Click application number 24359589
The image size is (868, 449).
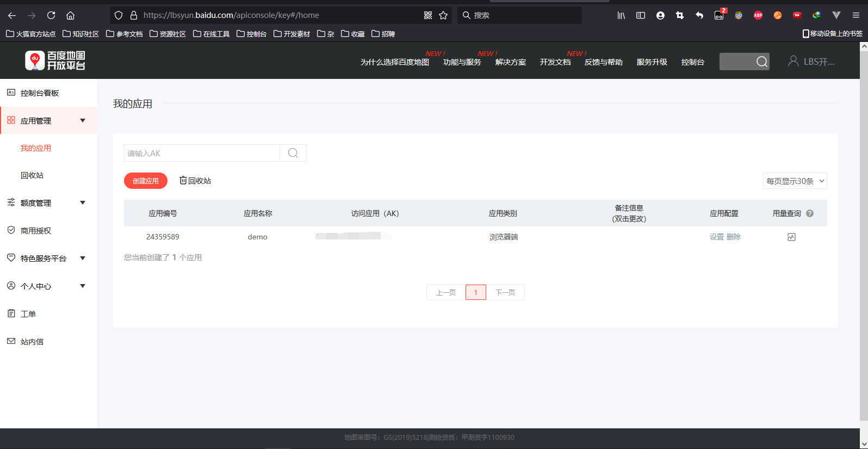(x=163, y=237)
